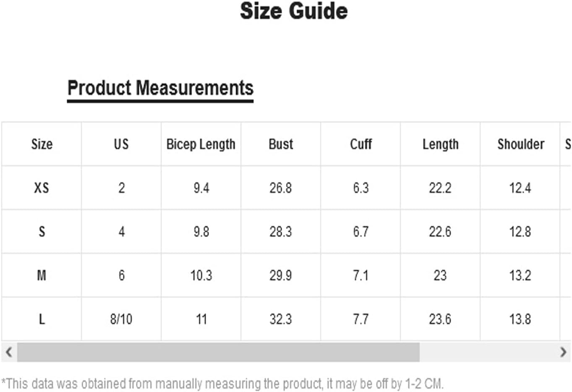Screen dimensions: 572x392
Task: Select the 26.8 bust measurement cell
Action: click(281, 188)
